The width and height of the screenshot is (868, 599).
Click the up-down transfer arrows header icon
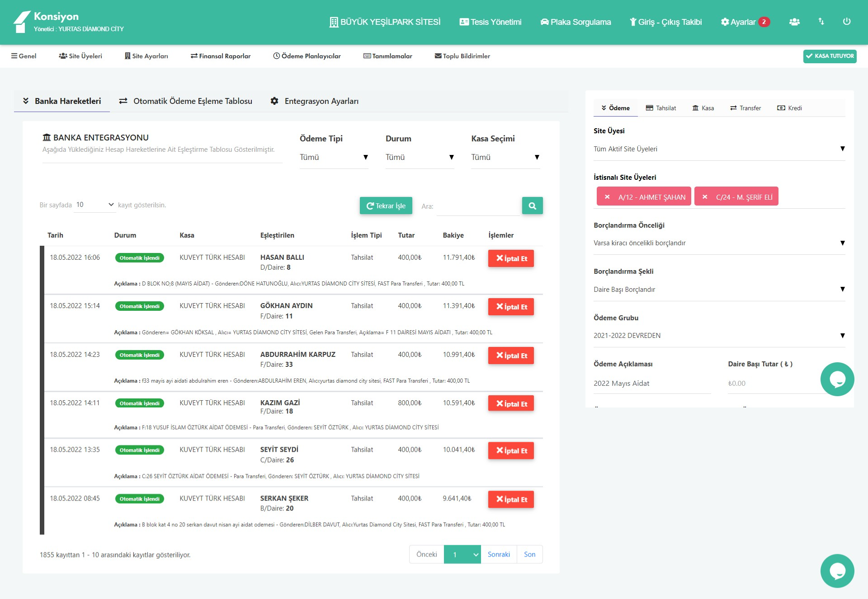[x=821, y=22]
